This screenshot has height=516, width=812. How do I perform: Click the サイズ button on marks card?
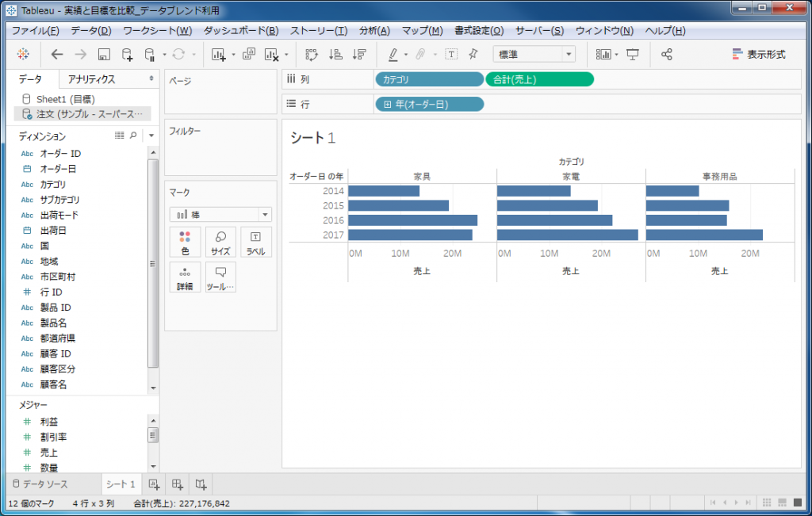220,242
